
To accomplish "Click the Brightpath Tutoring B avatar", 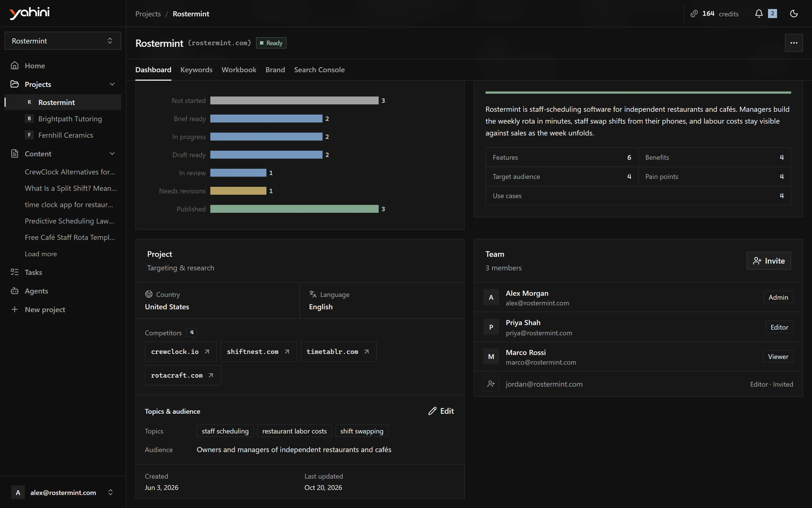I will (x=29, y=119).
